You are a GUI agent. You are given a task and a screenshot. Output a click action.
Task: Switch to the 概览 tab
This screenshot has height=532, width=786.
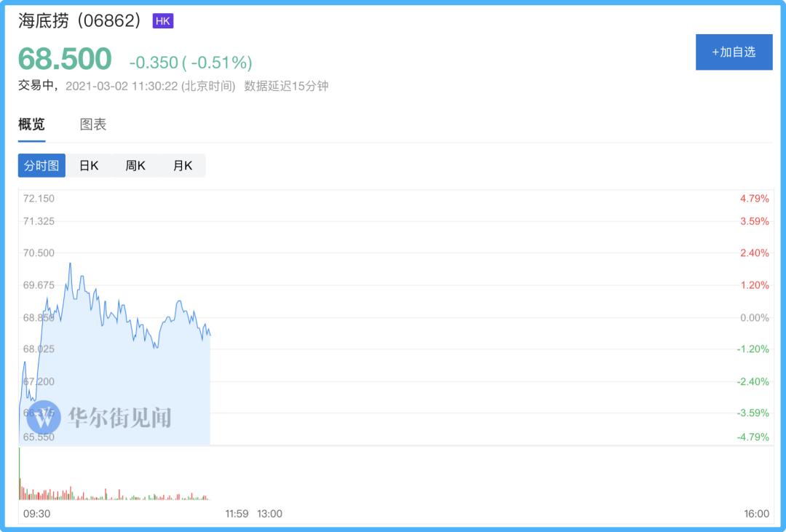coord(31,124)
